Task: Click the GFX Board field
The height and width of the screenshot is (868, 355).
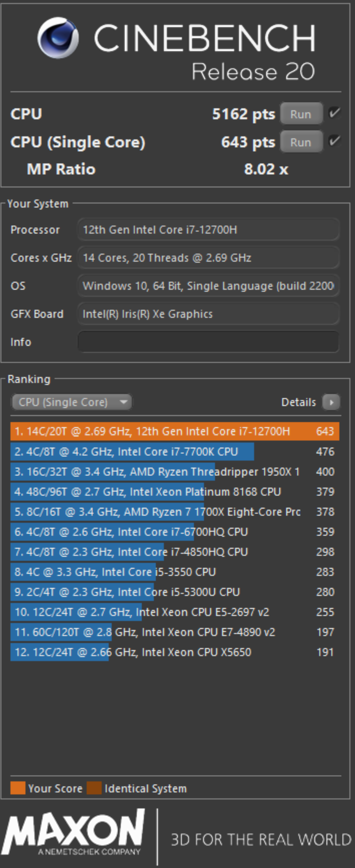Action: (208, 314)
